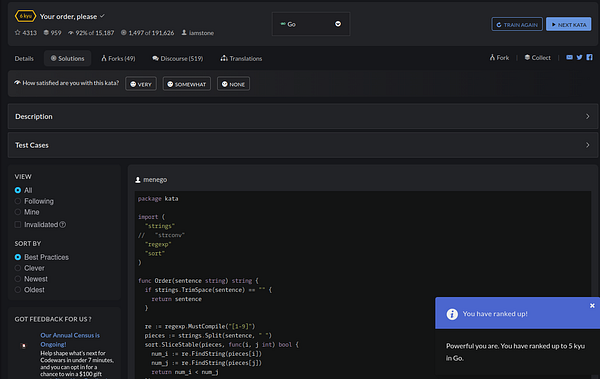Click the census thumbnail image
600x379 pixels.
(x=23, y=346)
